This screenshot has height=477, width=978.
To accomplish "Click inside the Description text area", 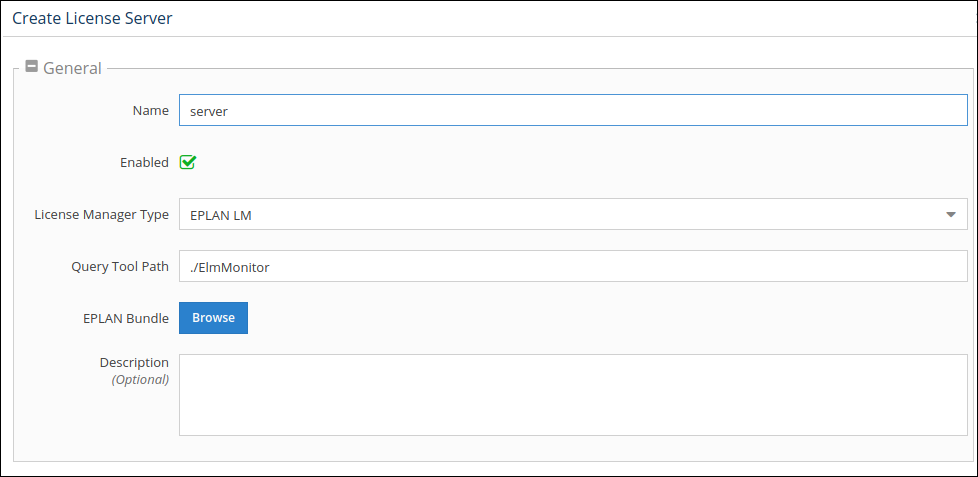I will (572, 394).
